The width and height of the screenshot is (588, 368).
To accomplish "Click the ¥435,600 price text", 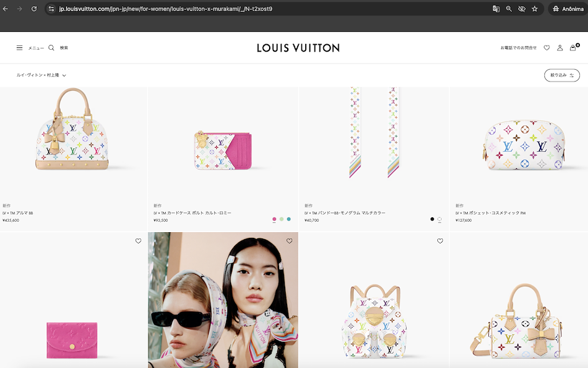I will pyautogui.click(x=11, y=220).
